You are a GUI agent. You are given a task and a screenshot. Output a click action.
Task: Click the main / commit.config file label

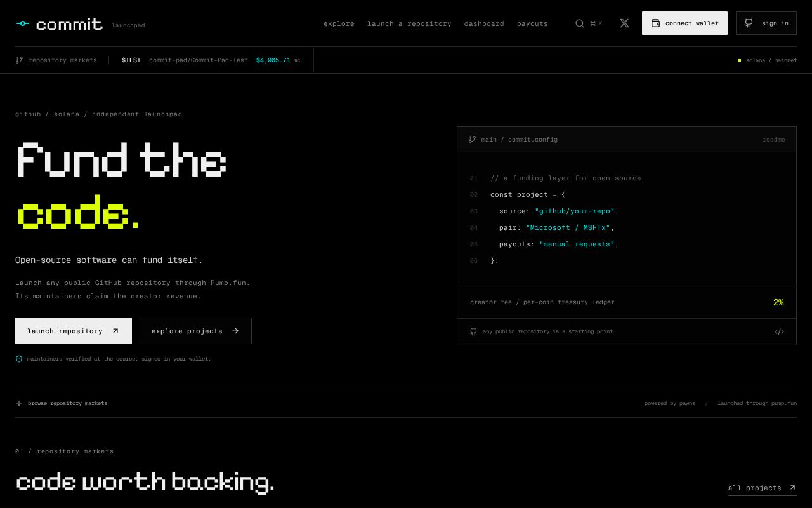tap(520, 140)
